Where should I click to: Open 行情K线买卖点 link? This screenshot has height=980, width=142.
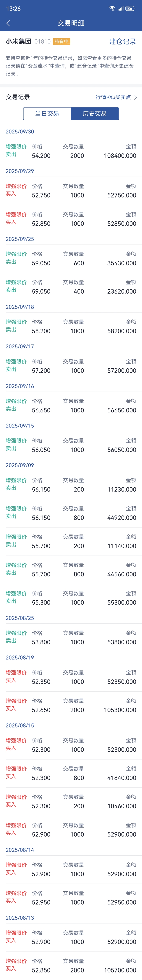[113, 97]
